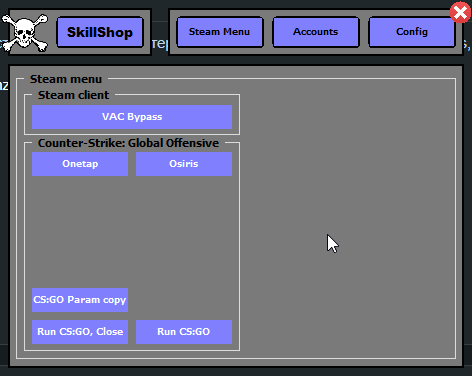
Task: Click CS:GO Param copy
Action: click(80, 300)
